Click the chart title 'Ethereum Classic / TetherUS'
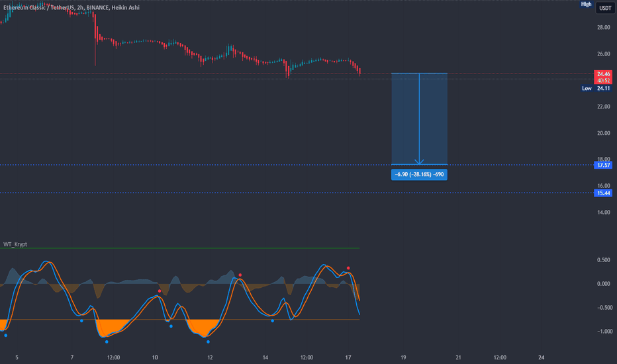This screenshot has height=364, width=617. (38, 7)
